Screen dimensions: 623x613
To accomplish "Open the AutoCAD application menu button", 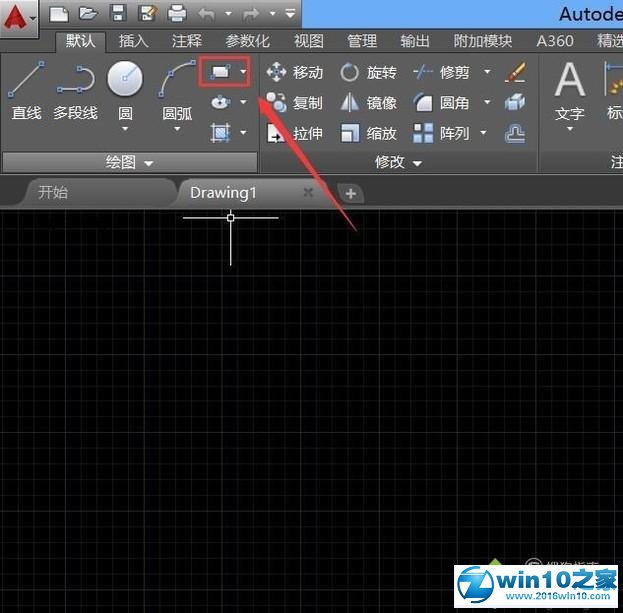I will [18, 17].
